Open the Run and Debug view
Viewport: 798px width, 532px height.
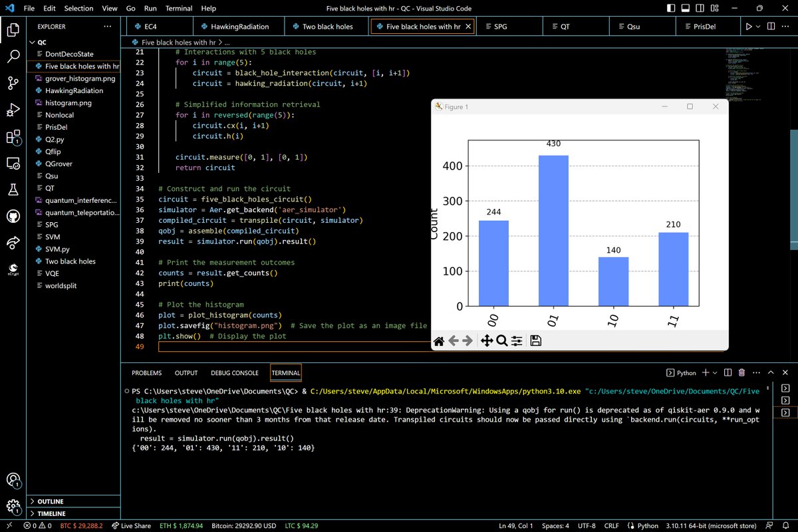(13, 110)
